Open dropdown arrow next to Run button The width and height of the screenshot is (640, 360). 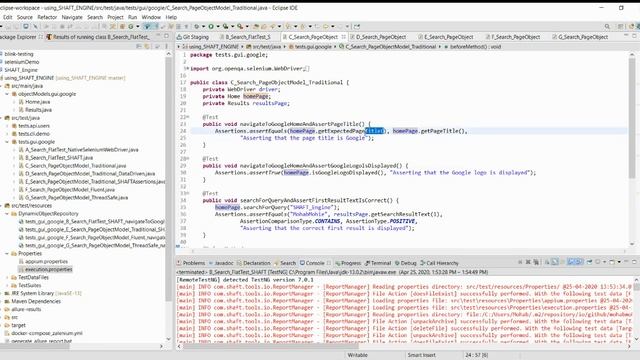(x=218, y=27)
